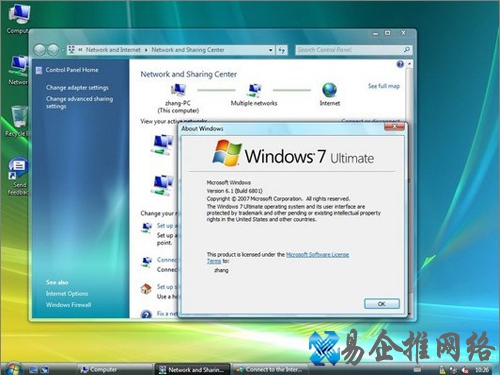This screenshot has width=500, height=375.
Task: Open Internet Options under See also
Action: [67, 294]
